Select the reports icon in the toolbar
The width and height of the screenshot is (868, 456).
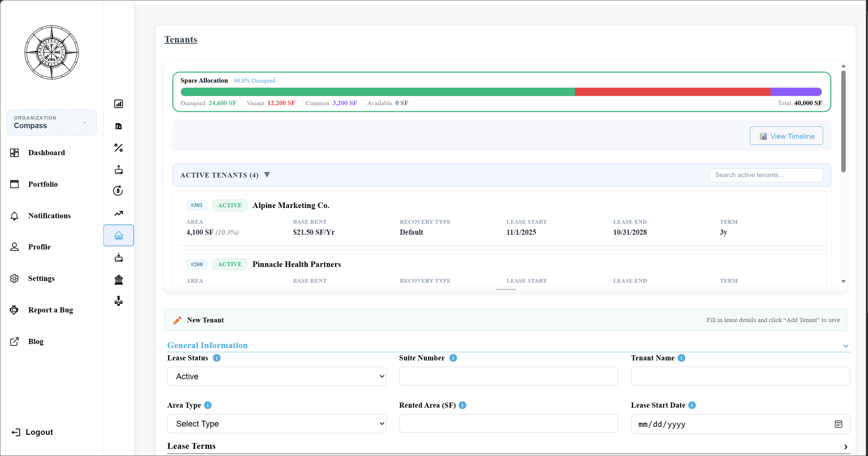(x=119, y=126)
